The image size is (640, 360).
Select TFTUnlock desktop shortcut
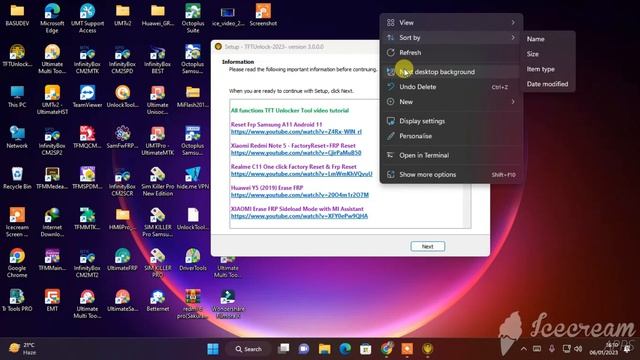coord(17,56)
